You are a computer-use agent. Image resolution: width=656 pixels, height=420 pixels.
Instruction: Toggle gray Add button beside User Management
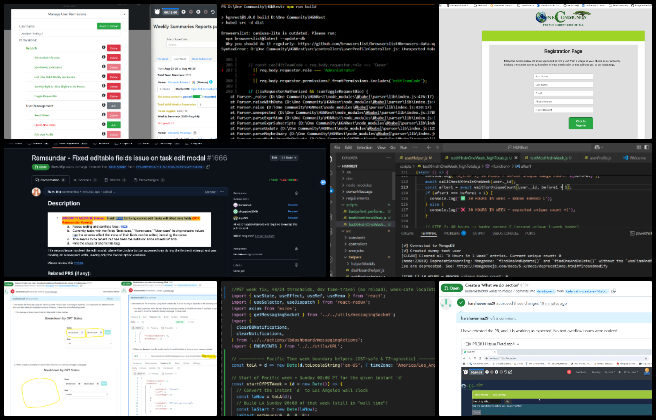(113, 106)
